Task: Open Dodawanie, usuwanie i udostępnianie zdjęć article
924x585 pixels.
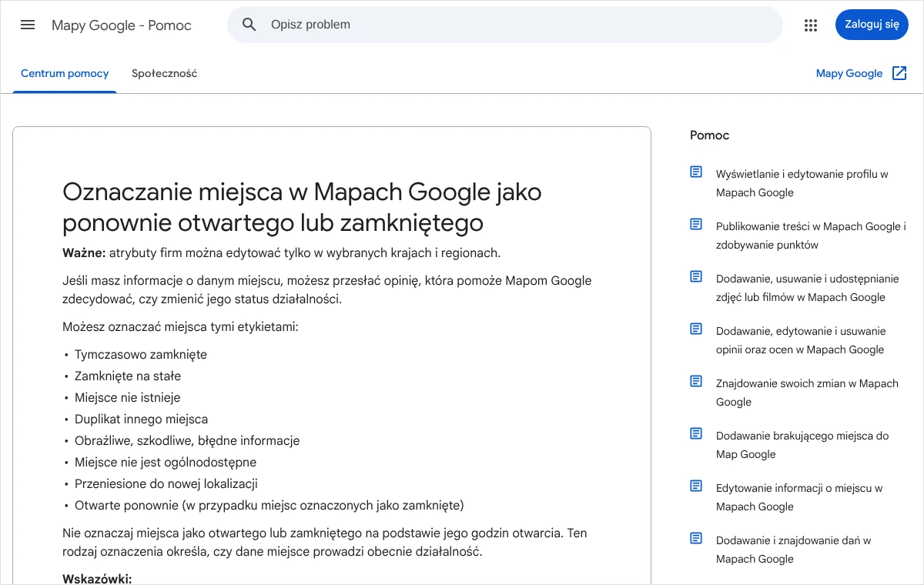Action: (808, 288)
